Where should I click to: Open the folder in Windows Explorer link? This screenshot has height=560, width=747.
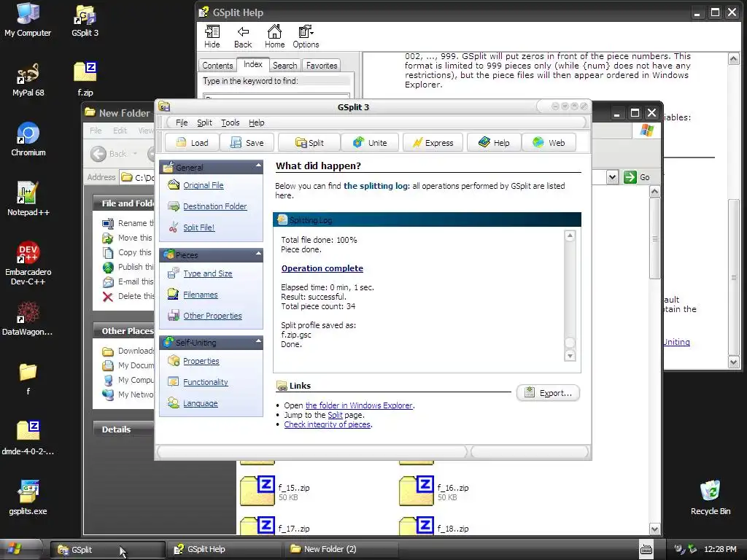pos(359,405)
